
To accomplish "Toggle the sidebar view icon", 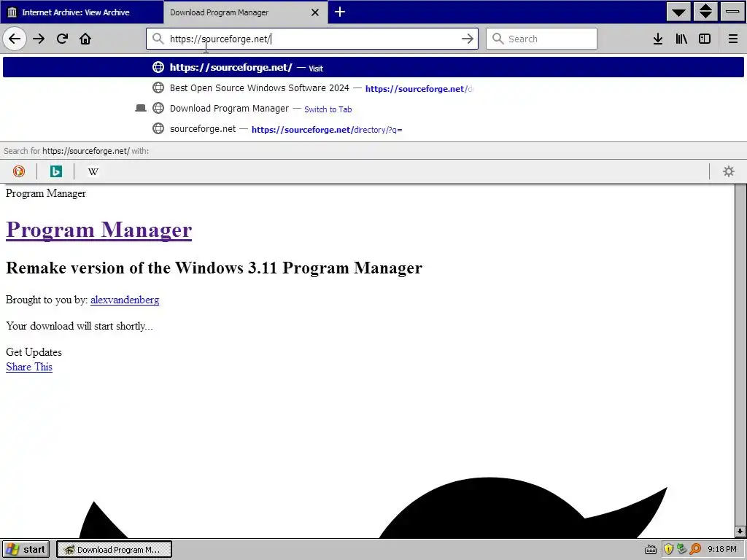I will (x=705, y=39).
